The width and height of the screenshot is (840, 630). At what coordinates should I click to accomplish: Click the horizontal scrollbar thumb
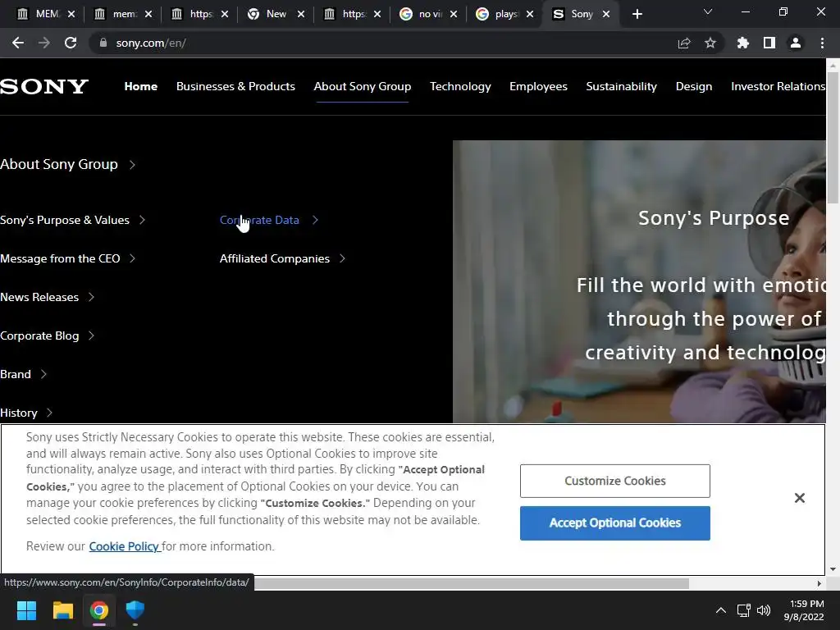472,583
